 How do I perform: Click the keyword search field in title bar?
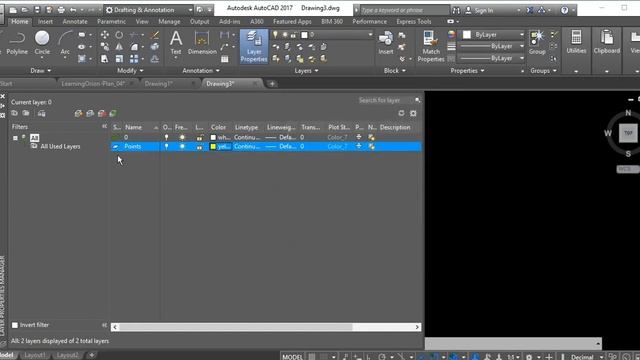(x=404, y=10)
